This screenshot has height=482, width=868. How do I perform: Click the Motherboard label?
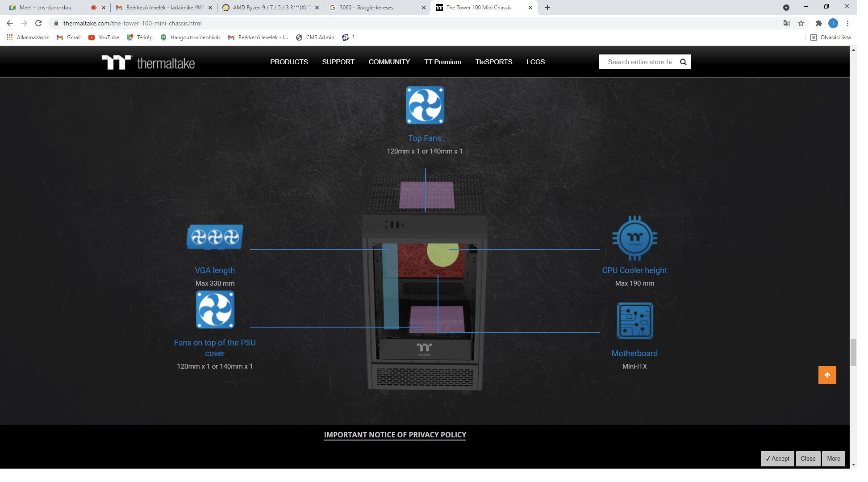tap(634, 353)
